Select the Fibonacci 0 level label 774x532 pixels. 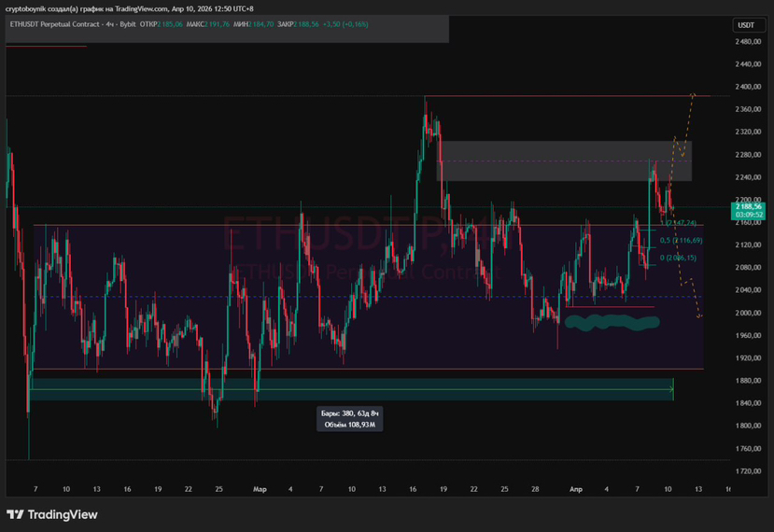[x=679, y=258]
